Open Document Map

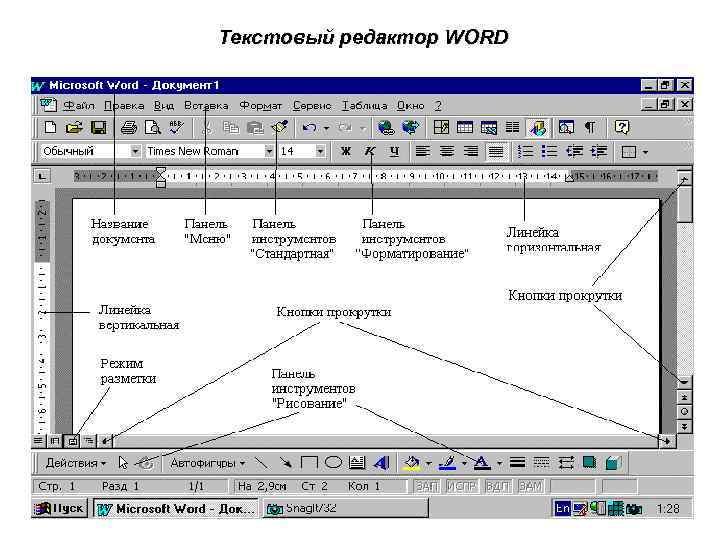(566, 127)
